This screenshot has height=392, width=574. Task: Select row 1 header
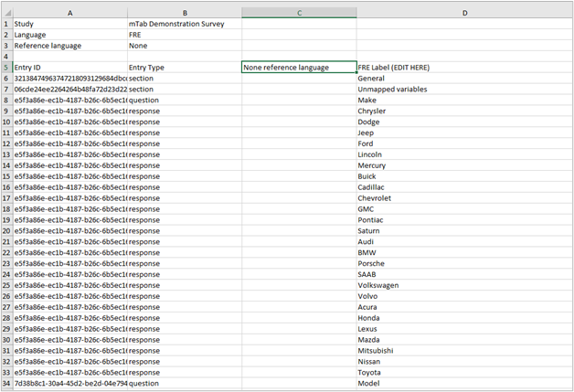tap(7, 24)
